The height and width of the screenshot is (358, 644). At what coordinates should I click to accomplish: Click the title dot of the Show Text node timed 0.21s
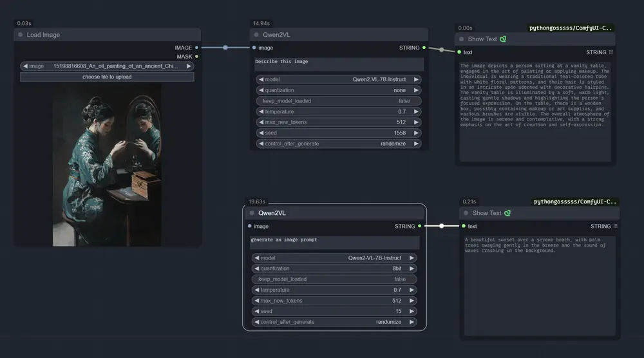pyautogui.click(x=466, y=212)
